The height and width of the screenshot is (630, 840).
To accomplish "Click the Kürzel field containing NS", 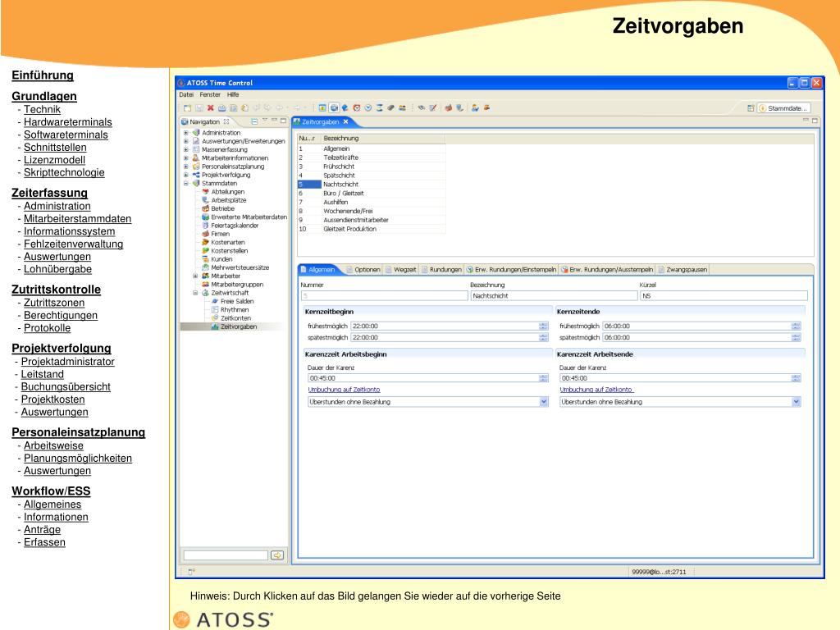I will (x=724, y=295).
